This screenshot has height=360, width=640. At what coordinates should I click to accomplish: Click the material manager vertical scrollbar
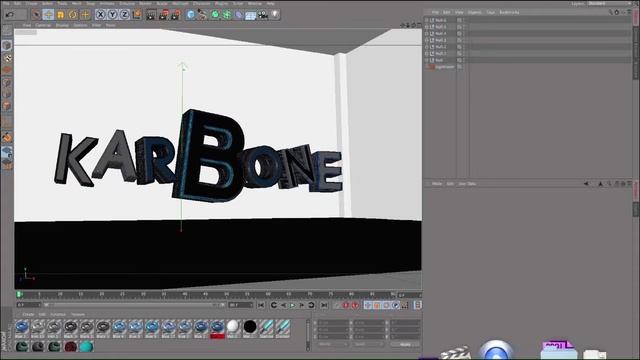[308, 335]
